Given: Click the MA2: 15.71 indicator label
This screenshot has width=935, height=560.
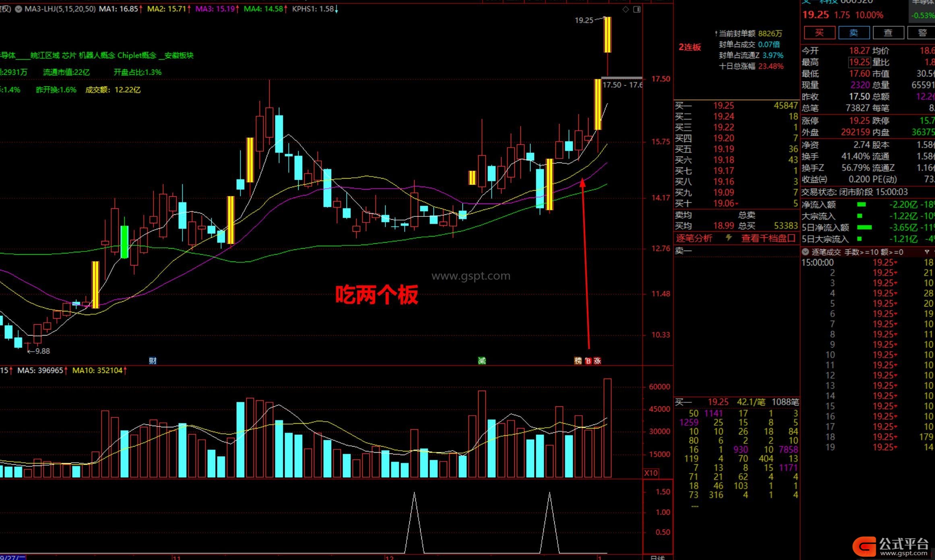Looking at the screenshot, I should 169,9.
